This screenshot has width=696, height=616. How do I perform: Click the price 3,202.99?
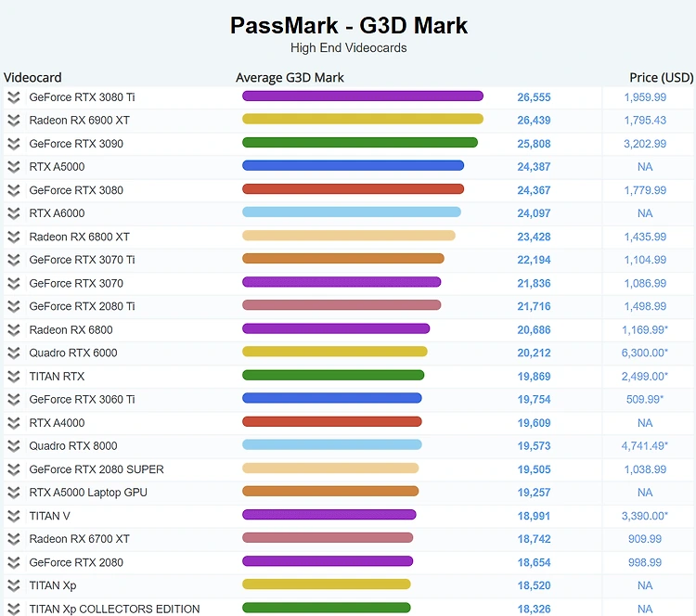(x=645, y=144)
